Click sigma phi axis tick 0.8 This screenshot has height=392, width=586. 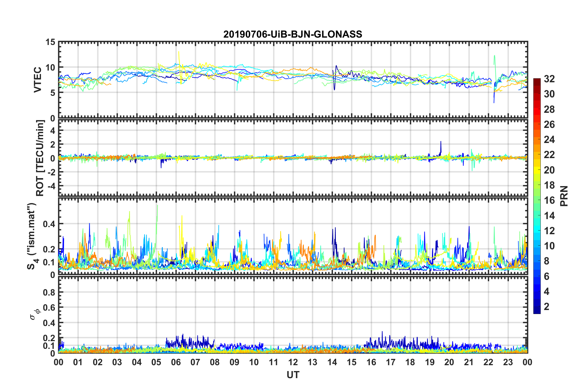(49, 292)
